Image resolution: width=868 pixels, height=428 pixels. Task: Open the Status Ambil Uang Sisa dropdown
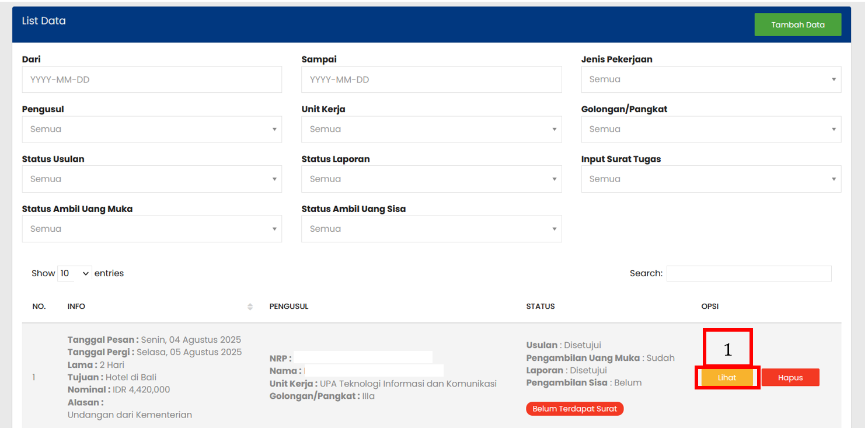[x=431, y=229]
